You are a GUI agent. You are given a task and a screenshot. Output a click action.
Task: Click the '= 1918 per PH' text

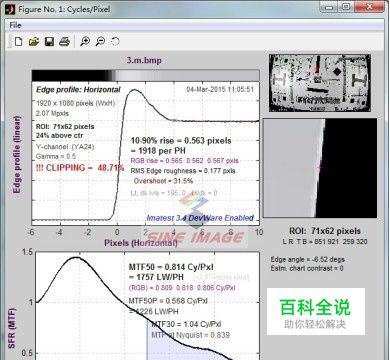(x=158, y=151)
